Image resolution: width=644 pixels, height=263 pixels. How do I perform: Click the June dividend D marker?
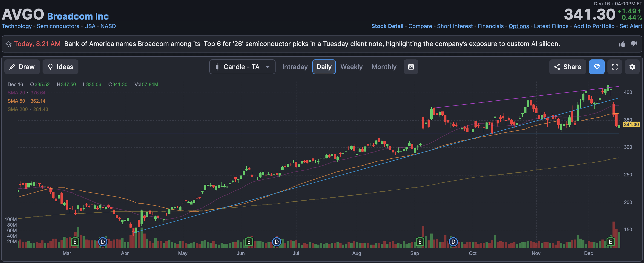[276, 242]
